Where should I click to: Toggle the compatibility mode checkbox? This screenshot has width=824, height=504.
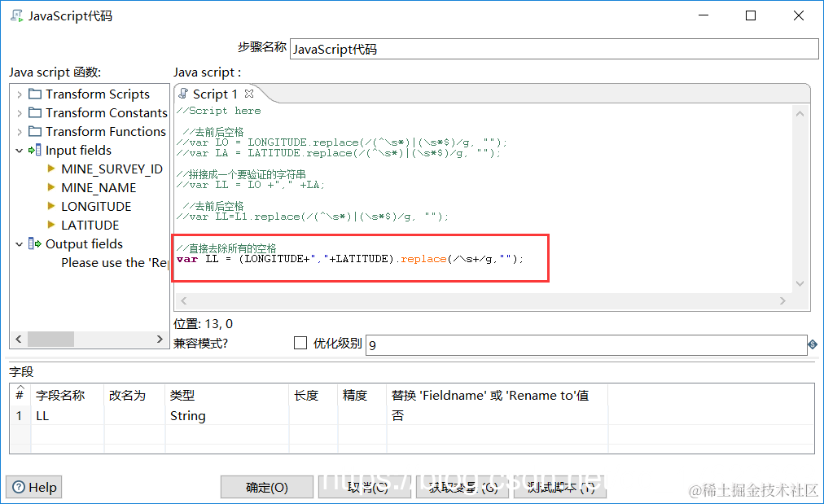[300, 343]
